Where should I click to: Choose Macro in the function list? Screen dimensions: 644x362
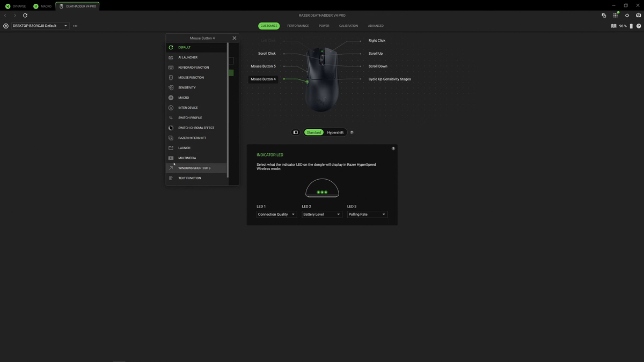(x=196, y=98)
